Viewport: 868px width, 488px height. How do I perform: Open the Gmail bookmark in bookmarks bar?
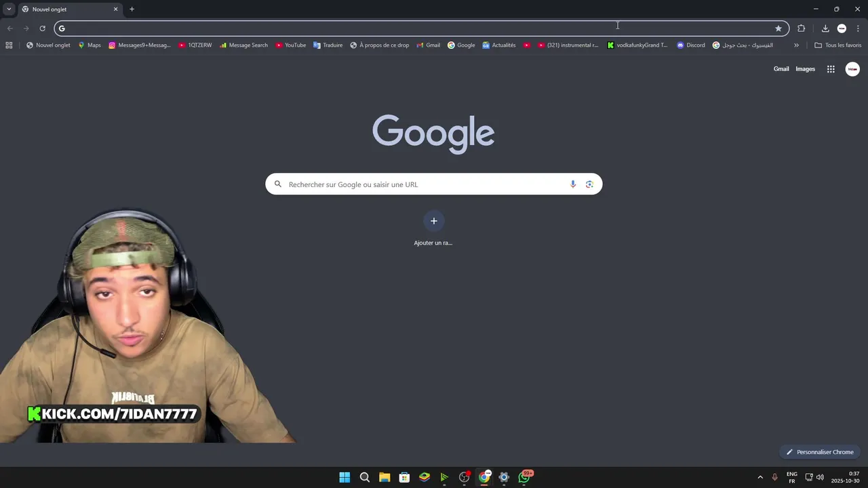coord(429,45)
